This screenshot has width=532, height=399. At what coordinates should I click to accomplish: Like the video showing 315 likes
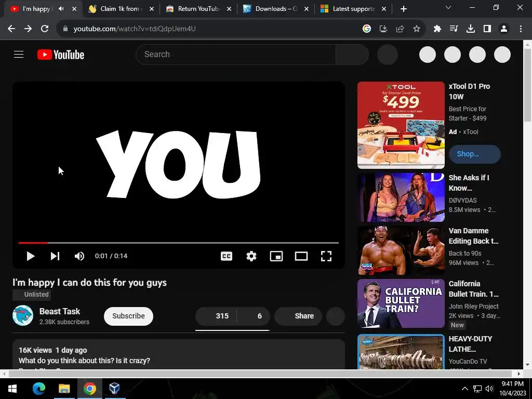216,316
